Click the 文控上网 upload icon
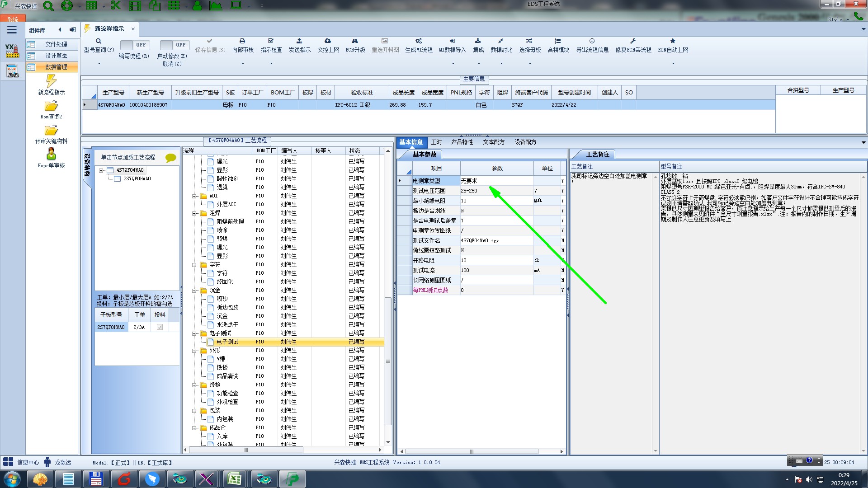 point(328,41)
